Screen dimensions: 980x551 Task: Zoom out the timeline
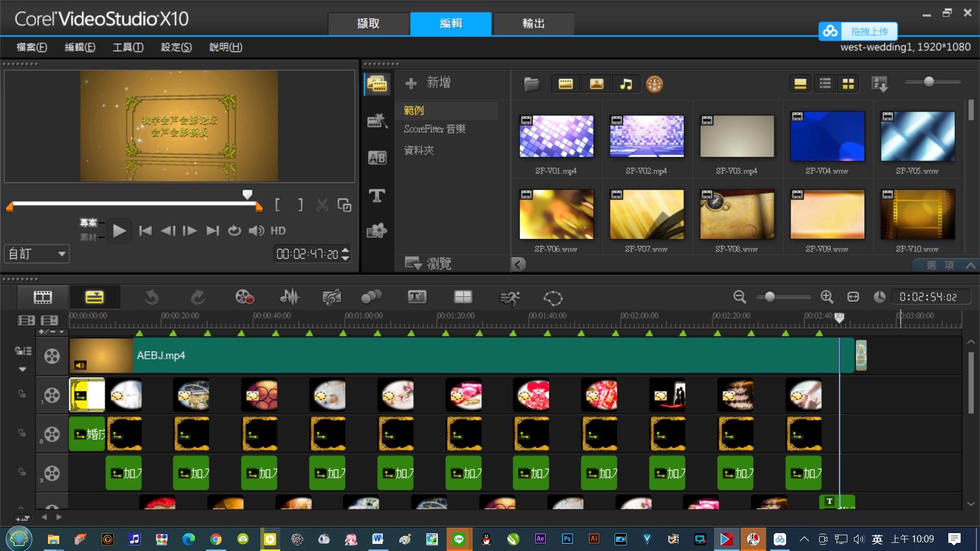pos(740,297)
